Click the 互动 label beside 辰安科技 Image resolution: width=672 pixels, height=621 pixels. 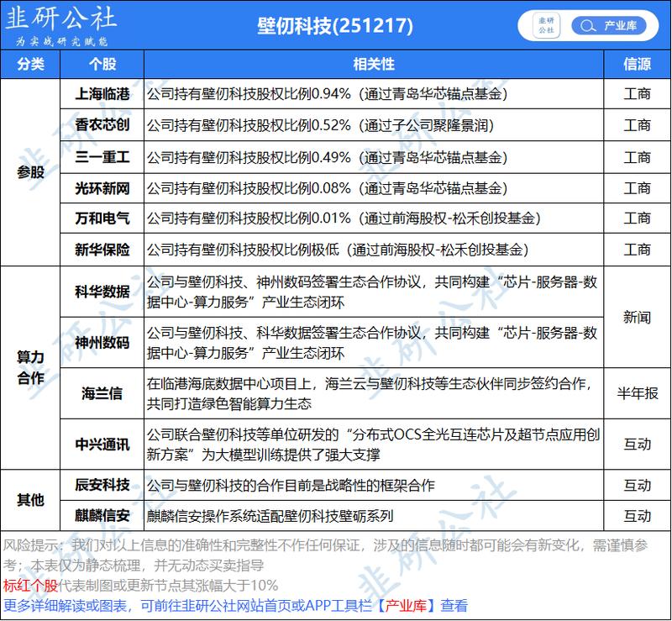[640, 485]
